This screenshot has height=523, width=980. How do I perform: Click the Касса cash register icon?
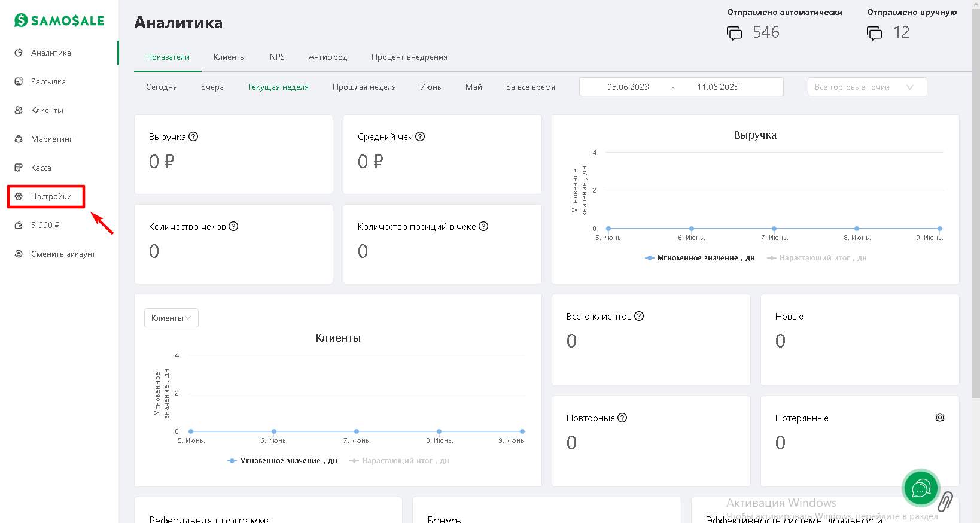[x=19, y=168]
